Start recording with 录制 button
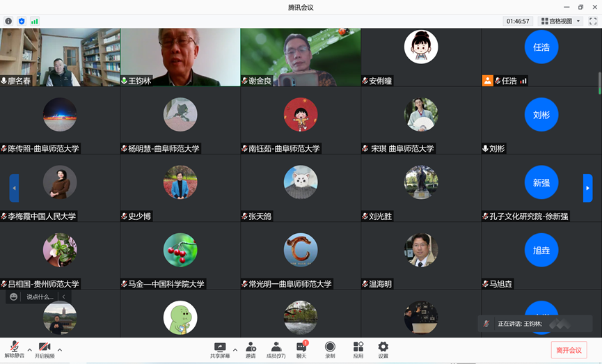Screen dimensions: 602x364 coord(330,349)
